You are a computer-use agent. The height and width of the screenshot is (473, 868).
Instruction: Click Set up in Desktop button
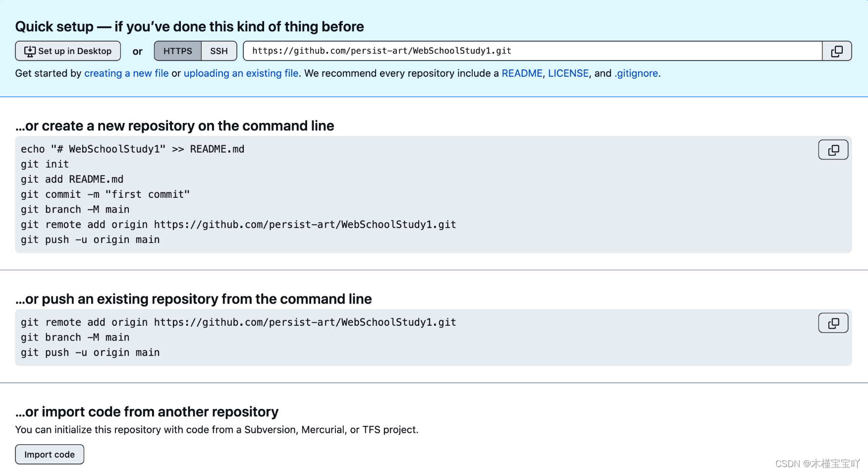[x=68, y=51]
